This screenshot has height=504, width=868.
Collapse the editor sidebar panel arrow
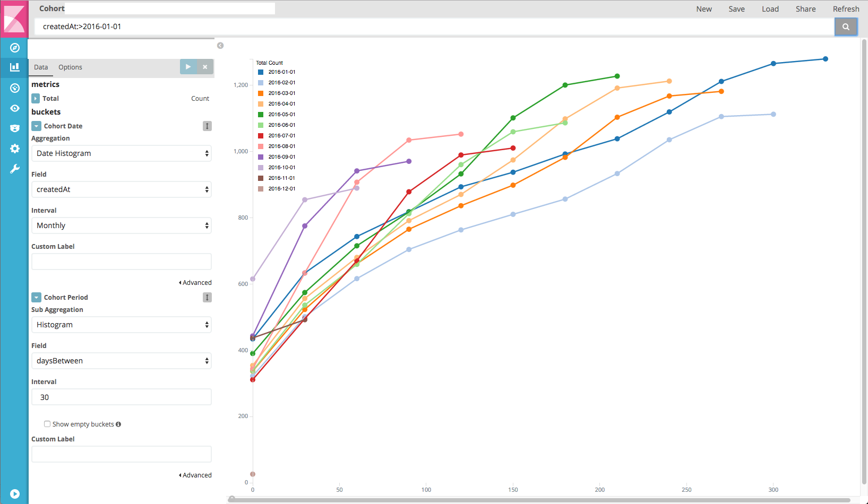[x=220, y=46]
